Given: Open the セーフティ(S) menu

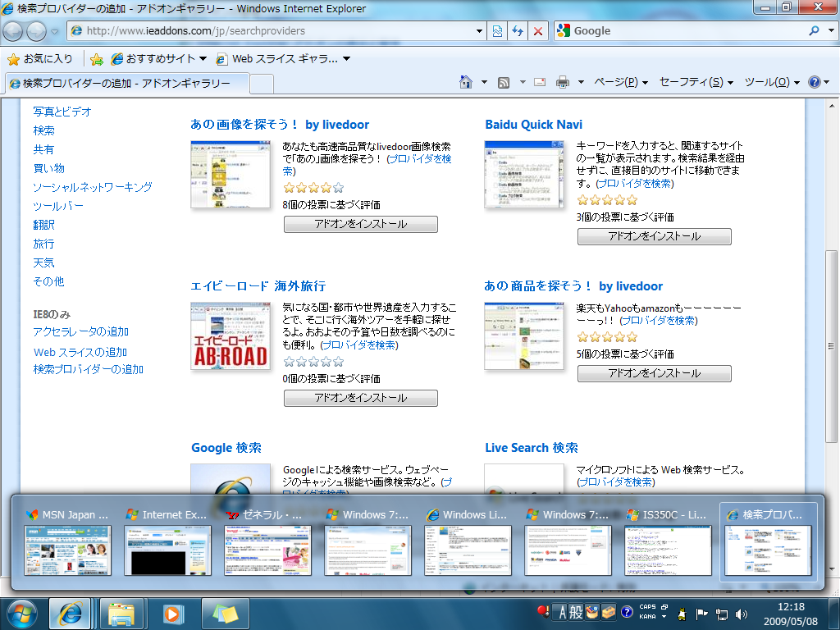Looking at the screenshot, I should point(696,82).
